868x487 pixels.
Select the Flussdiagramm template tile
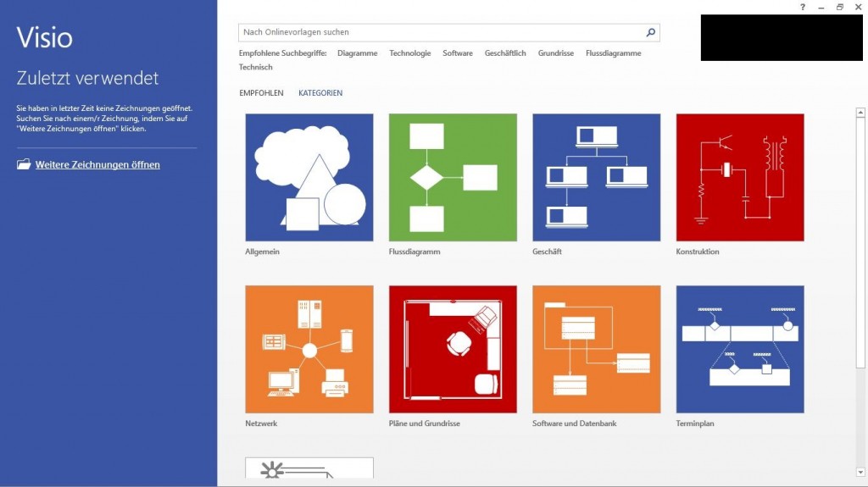pos(453,178)
